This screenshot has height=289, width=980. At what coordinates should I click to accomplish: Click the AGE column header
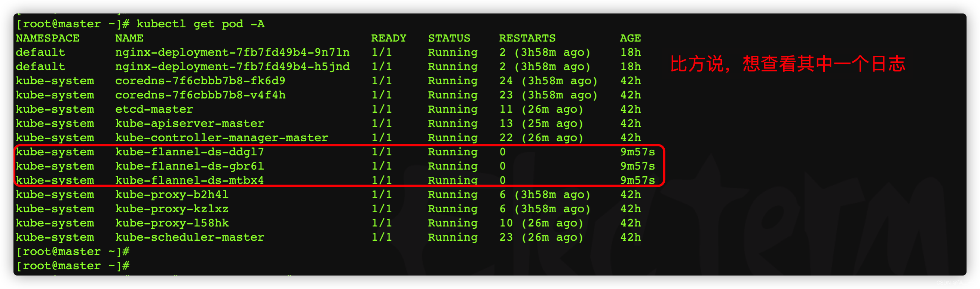click(630, 38)
